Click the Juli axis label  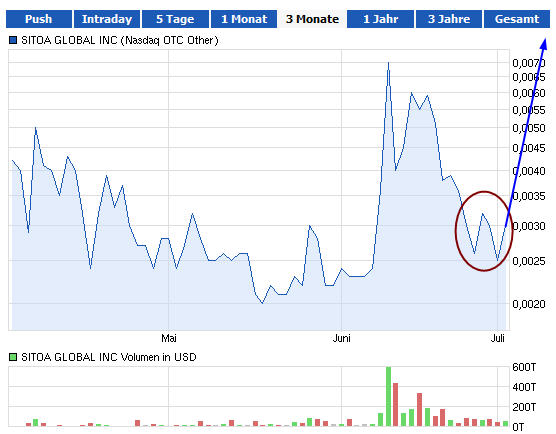point(497,338)
